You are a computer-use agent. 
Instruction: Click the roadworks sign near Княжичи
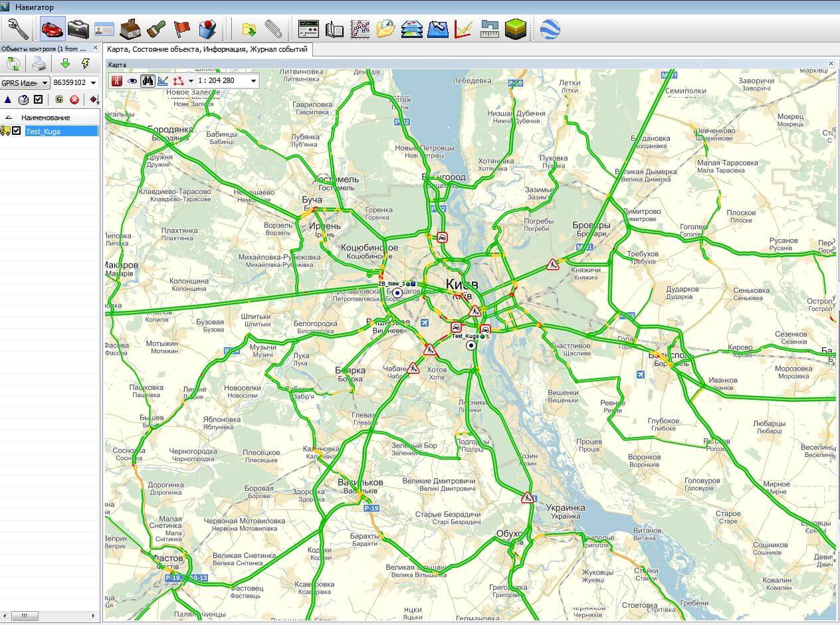coord(552,264)
